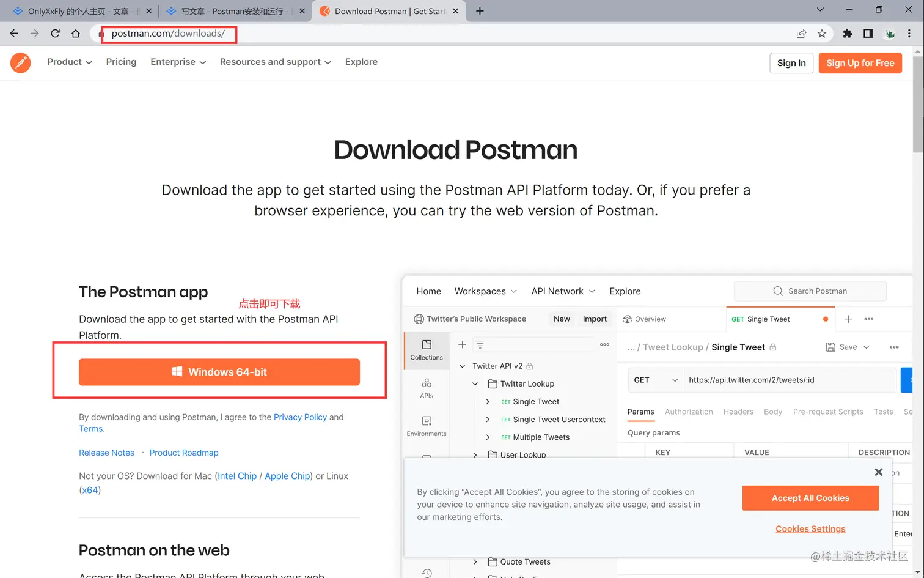Image resolution: width=924 pixels, height=578 pixels.
Task: Open the Chrome three-dot menu
Action: (909, 34)
